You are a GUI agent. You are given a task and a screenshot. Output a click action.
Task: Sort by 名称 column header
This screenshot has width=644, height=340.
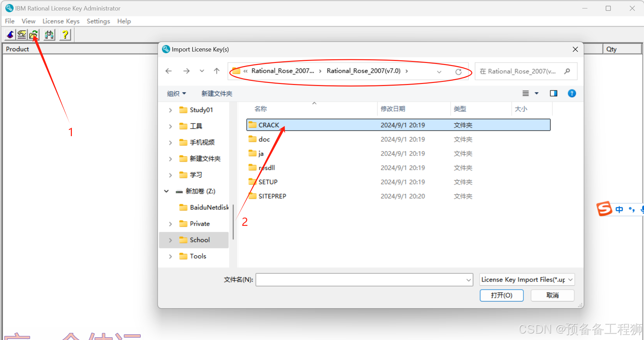[261, 109]
